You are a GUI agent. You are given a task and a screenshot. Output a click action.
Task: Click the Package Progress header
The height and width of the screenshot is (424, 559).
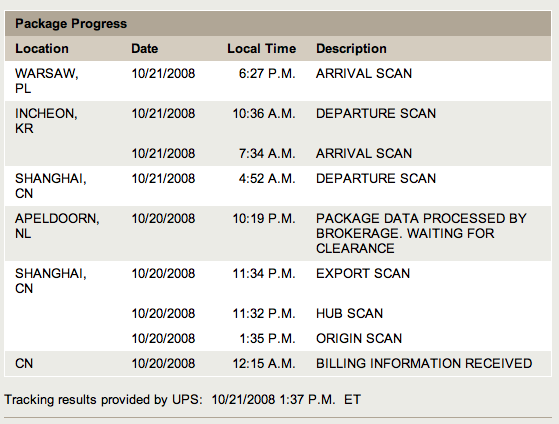[71, 24]
